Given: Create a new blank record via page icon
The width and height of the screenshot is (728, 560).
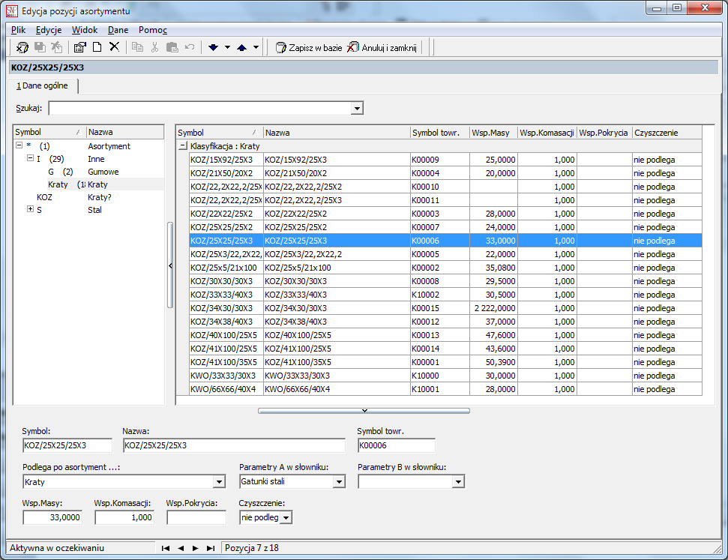Looking at the screenshot, I should coord(97,47).
